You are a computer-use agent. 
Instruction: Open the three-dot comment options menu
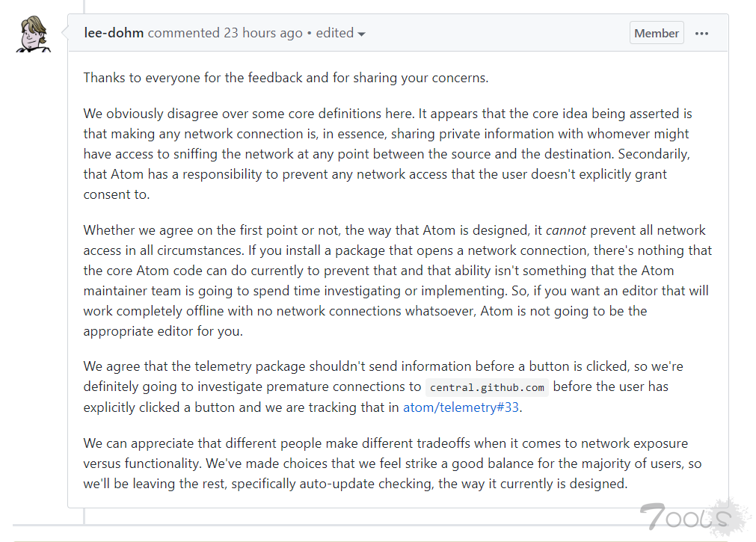coord(701,33)
